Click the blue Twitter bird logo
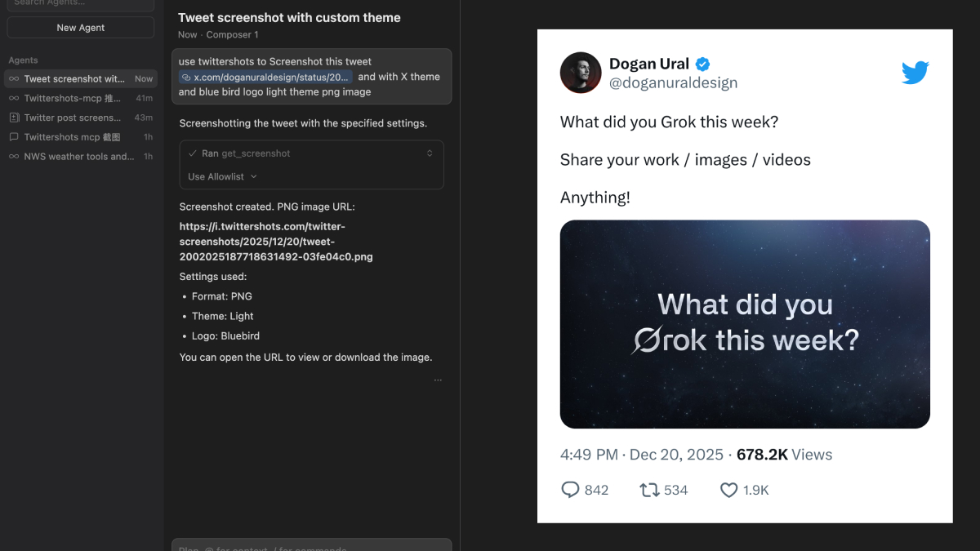Viewport: 980px width, 551px height. [x=915, y=73]
